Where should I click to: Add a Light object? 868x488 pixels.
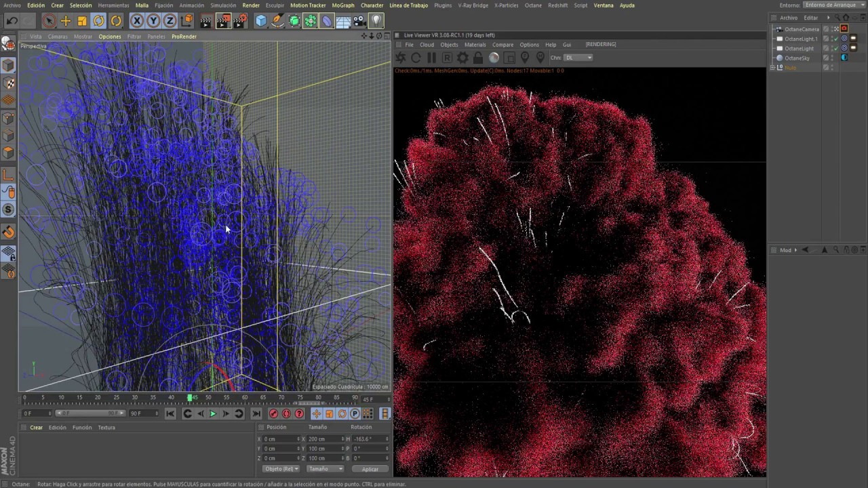pos(376,21)
